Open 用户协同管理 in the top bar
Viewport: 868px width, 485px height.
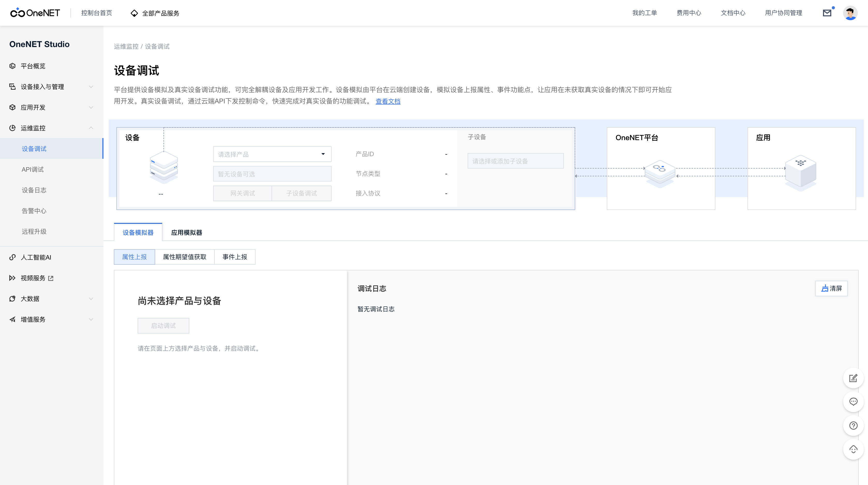[x=783, y=13]
